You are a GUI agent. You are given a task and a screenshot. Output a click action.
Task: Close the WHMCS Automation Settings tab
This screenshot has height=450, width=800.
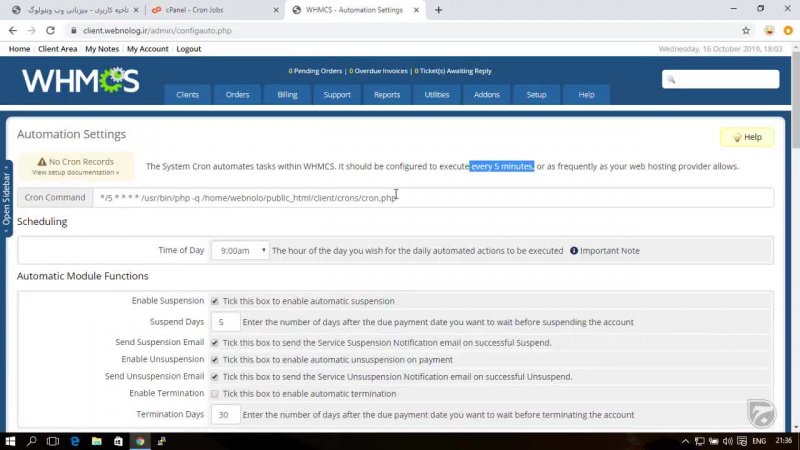click(x=416, y=10)
